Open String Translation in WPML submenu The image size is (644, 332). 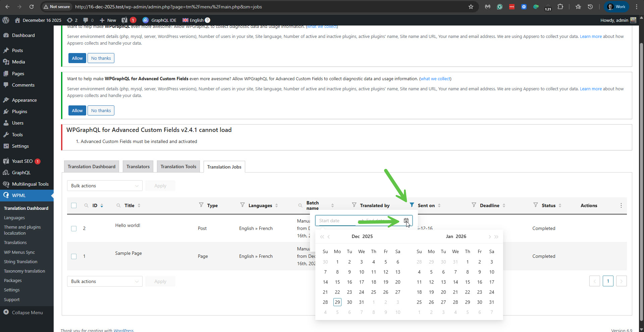(20, 262)
